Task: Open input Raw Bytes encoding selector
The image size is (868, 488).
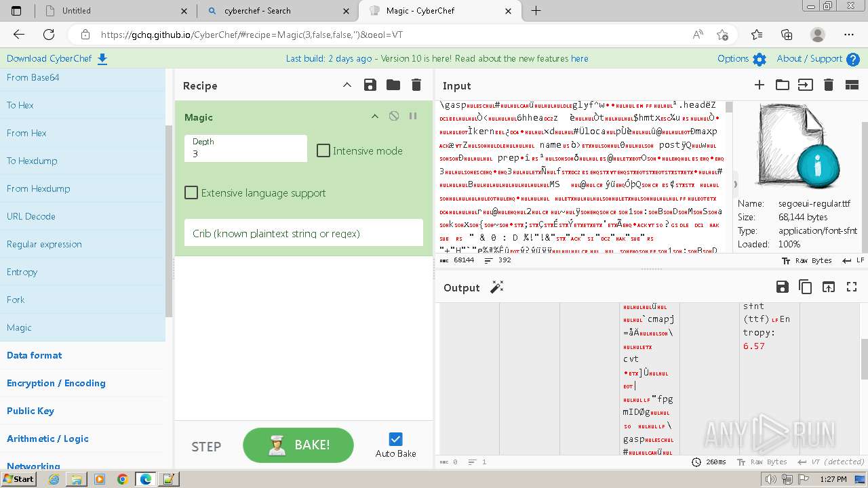Action: [806, 260]
